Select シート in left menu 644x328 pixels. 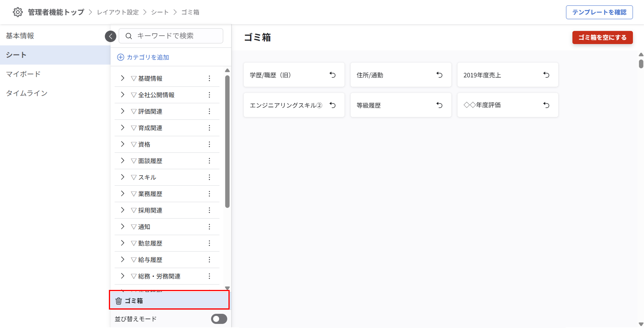[55, 55]
